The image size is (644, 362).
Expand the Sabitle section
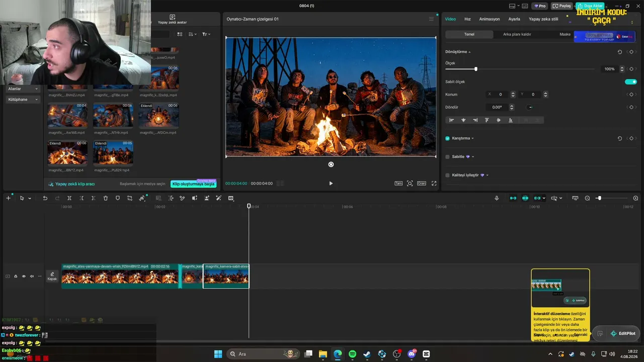click(473, 157)
